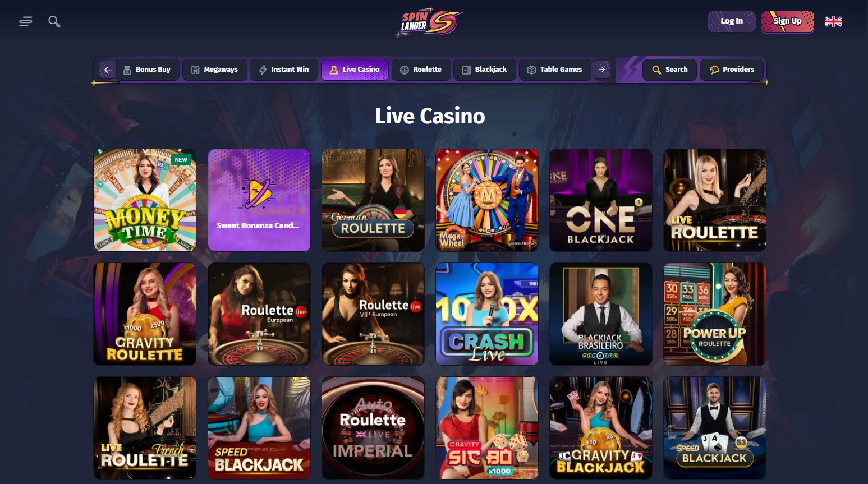The height and width of the screenshot is (484, 868).
Task: Open the Money Time game thumbnail
Action: [x=145, y=200]
